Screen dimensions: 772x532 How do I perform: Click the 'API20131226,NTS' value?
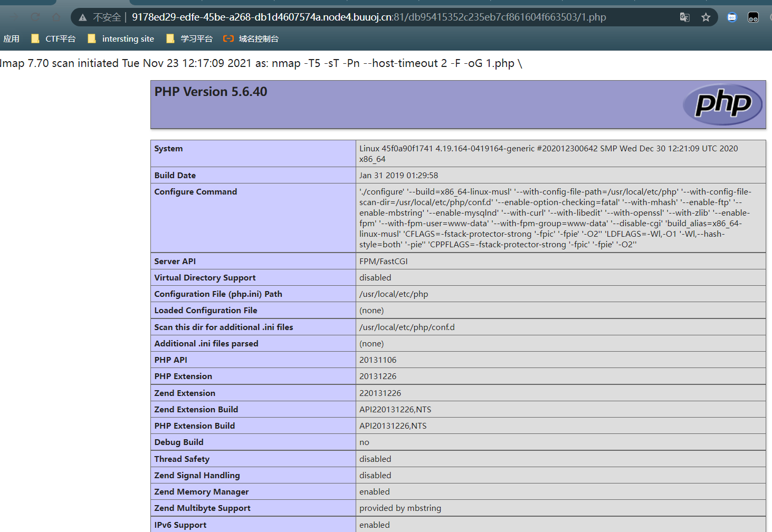point(393,426)
